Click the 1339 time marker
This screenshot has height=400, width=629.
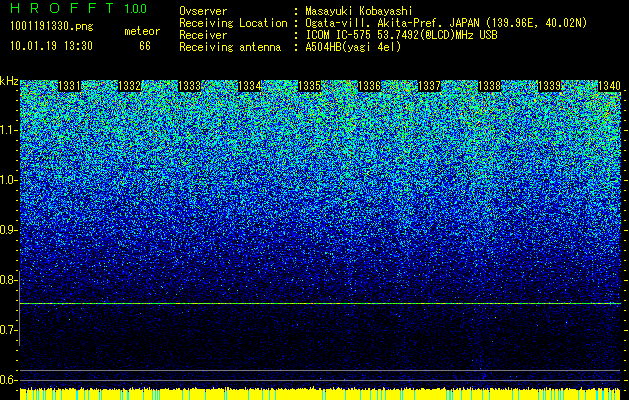(549, 86)
